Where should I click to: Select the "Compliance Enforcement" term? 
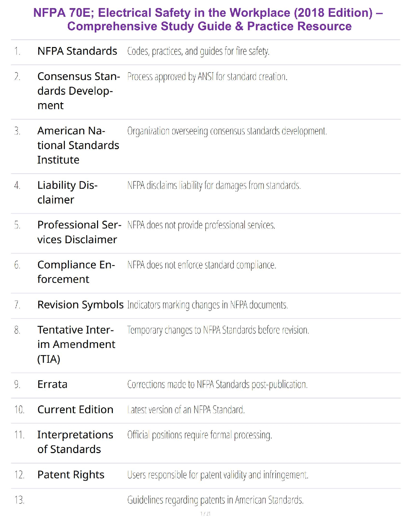(x=76, y=272)
